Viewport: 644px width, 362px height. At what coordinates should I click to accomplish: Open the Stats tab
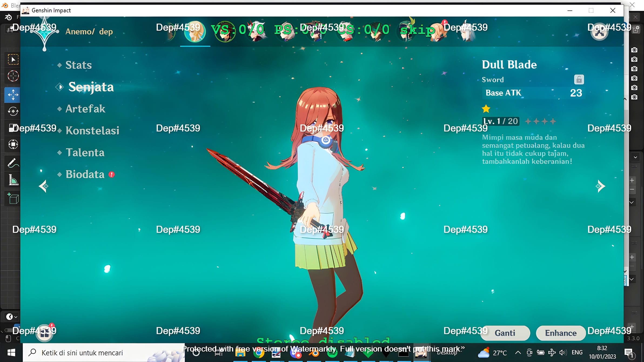coord(78,65)
